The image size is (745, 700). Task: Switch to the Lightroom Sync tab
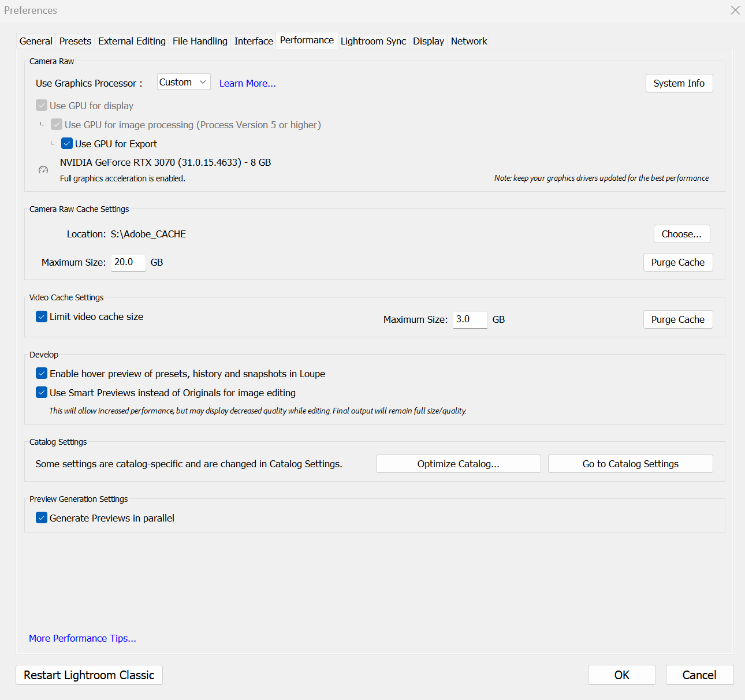pyautogui.click(x=373, y=41)
